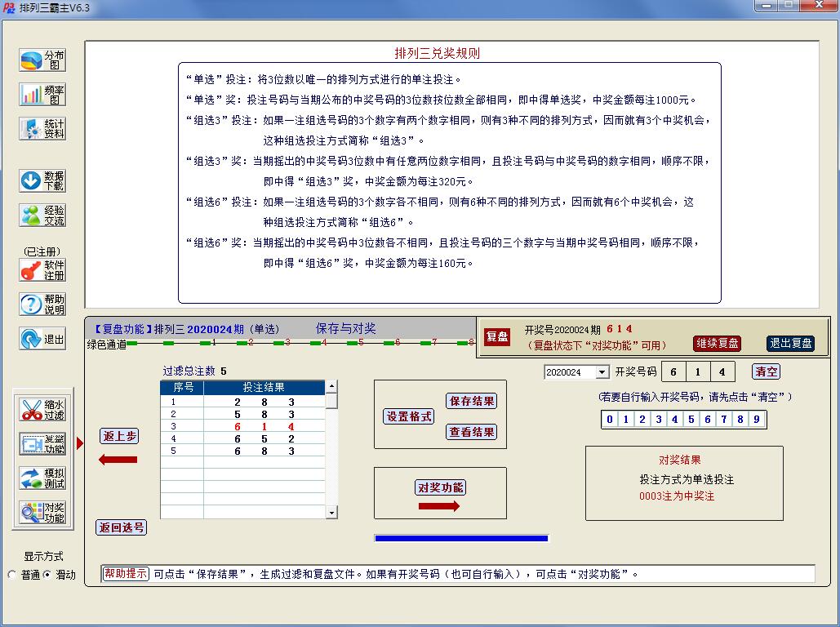
Task: Click the 软件注册 software registration icon
Action: (42, 270)
